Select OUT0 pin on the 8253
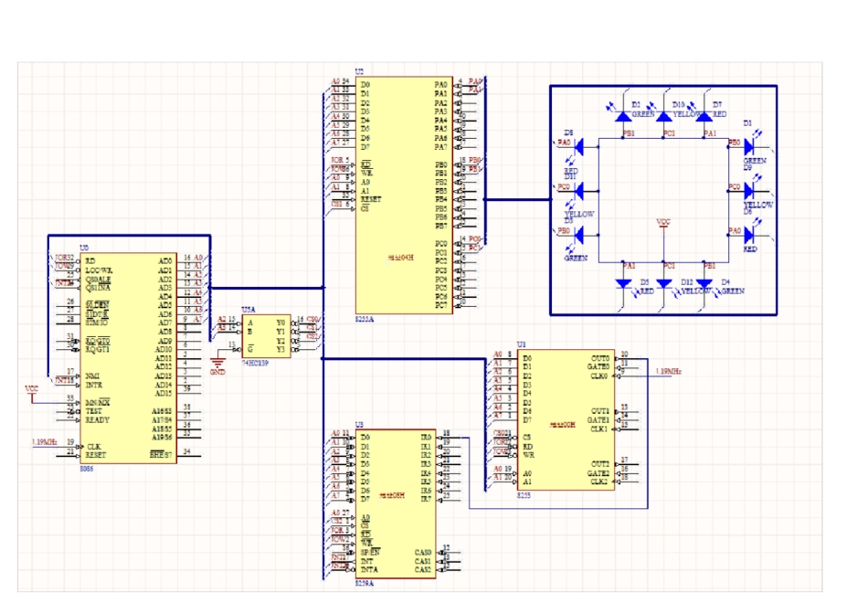868x614 pixels. click(600, 357)
